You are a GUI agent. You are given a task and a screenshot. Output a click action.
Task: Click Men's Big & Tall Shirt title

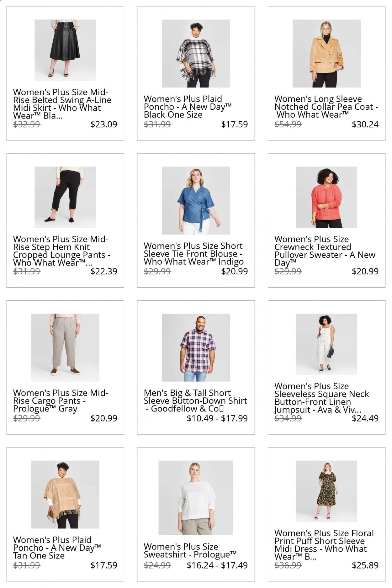(195, 401)
